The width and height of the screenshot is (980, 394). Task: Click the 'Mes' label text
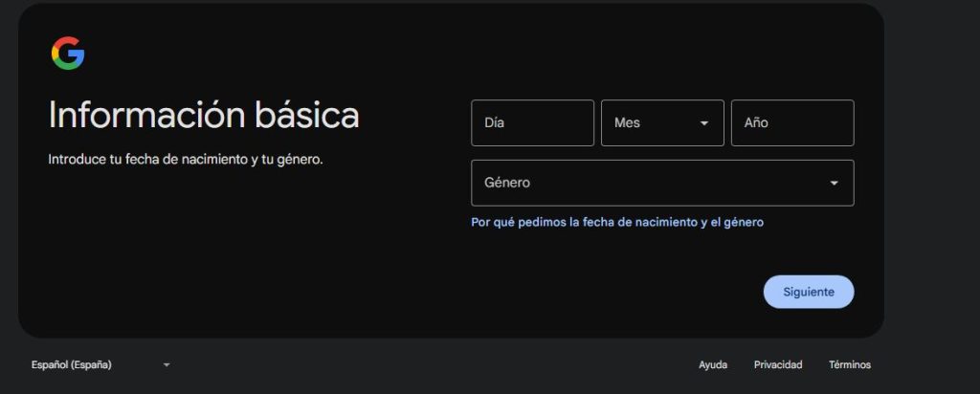click(627, 123)
